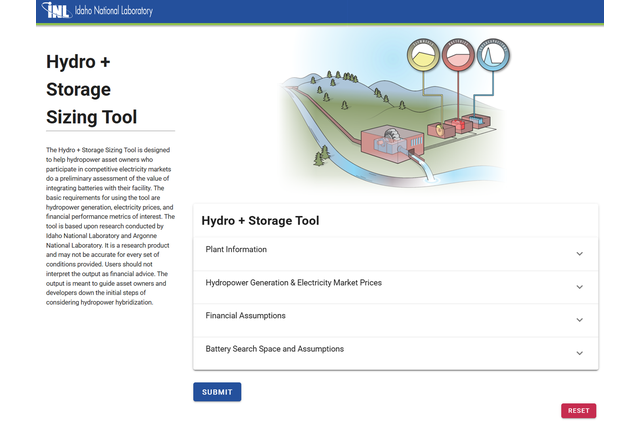Expand Battery Search Space and Assumptions
The height and width of the screenshot is (426, 640).
pos(396,353)
